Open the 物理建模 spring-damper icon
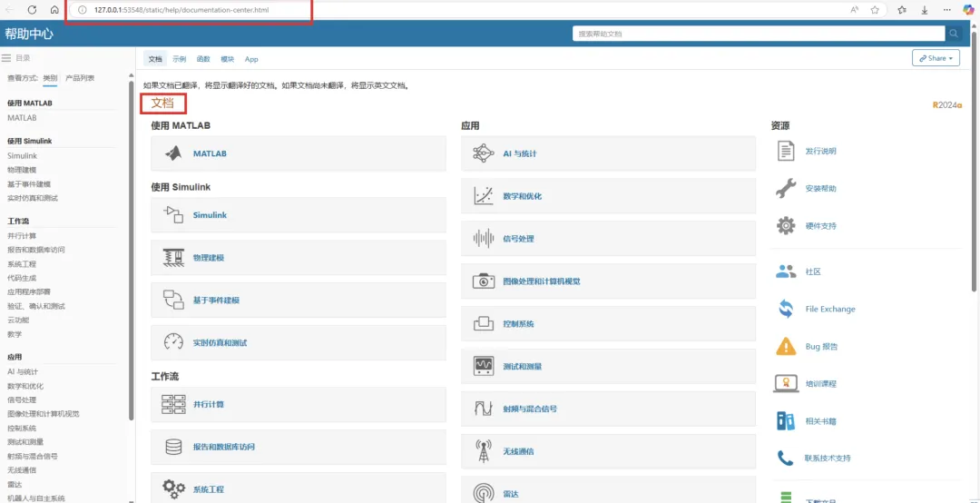The width and height of the screenshot is (980, 503). [x=173, y=257]
